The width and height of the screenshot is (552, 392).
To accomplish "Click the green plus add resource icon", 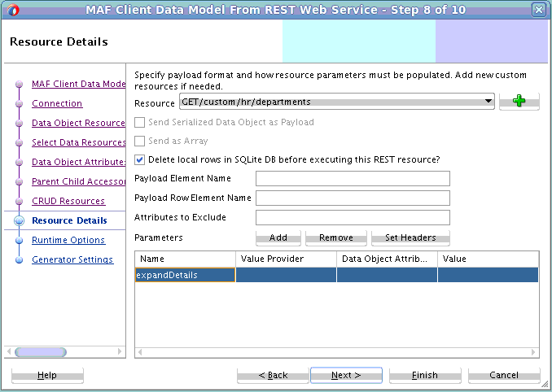I will [x=519, y=101].
